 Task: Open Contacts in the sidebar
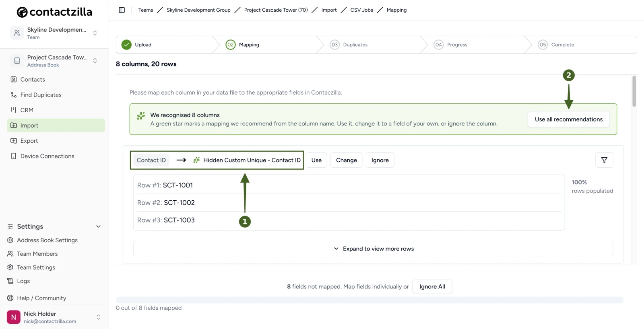(x=56, y=80)
